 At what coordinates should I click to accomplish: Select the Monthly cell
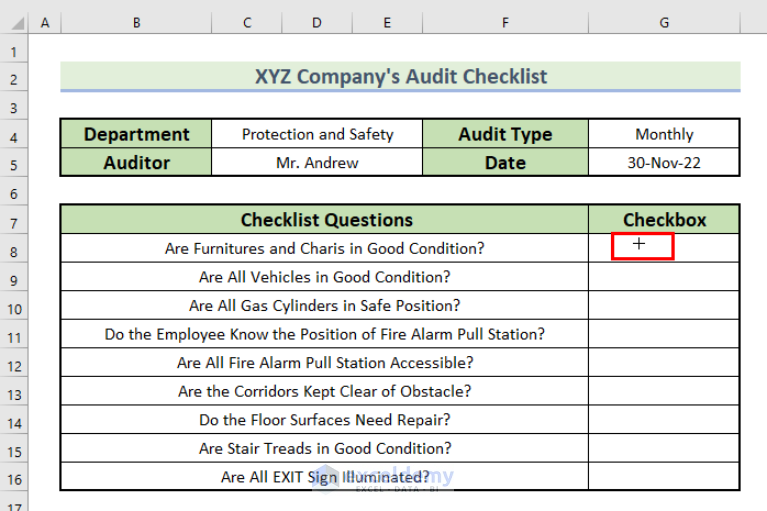coord(664,134)
